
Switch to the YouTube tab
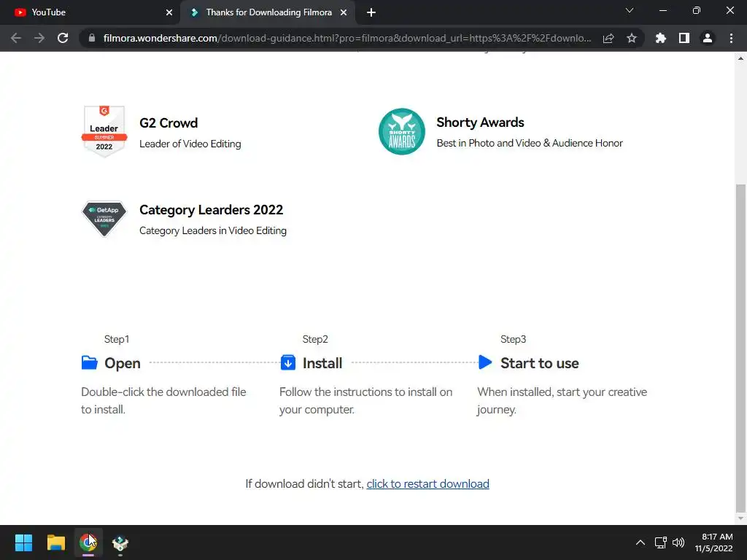(x=89, y=13)
